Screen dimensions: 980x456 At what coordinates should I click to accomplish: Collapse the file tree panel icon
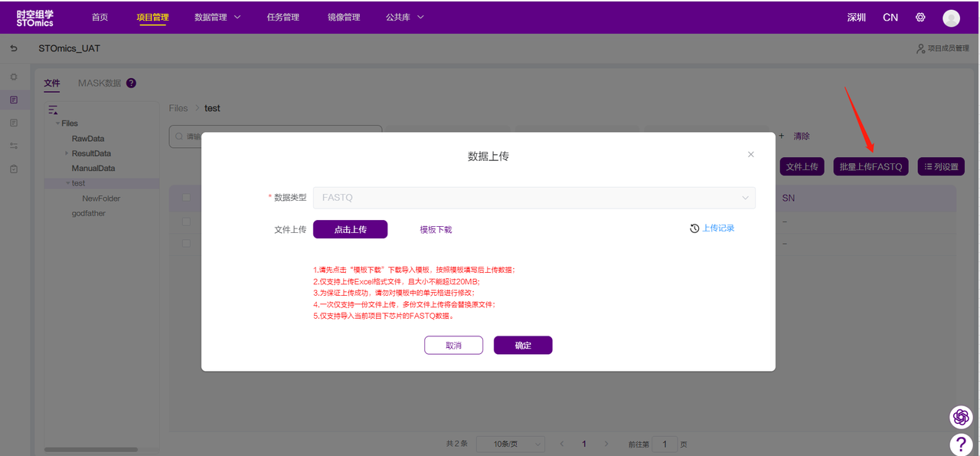click(x=53, y=110)
